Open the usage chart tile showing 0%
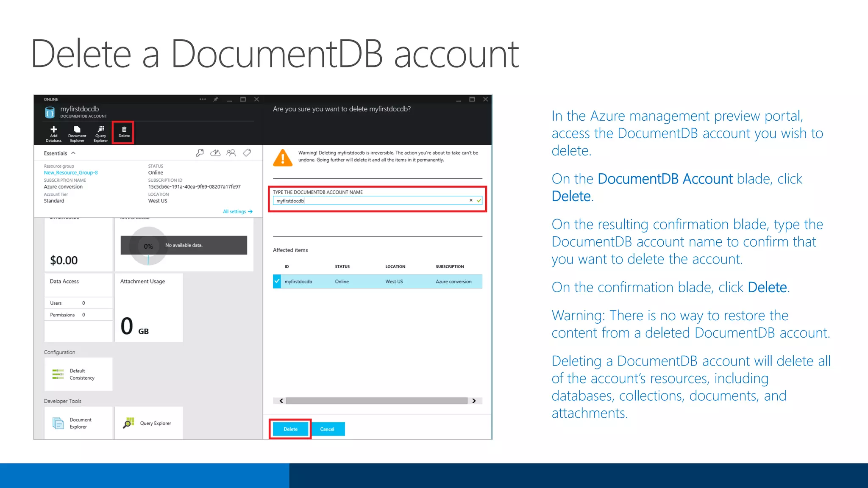 [184, 244]
